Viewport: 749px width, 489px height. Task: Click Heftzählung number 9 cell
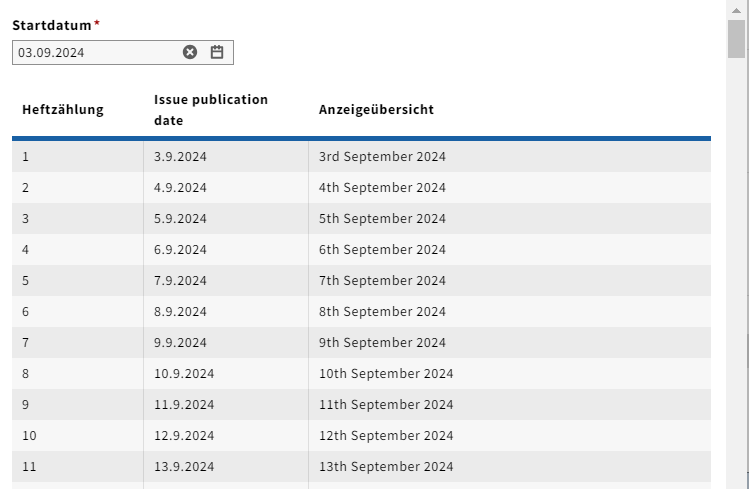pos(26,405)
